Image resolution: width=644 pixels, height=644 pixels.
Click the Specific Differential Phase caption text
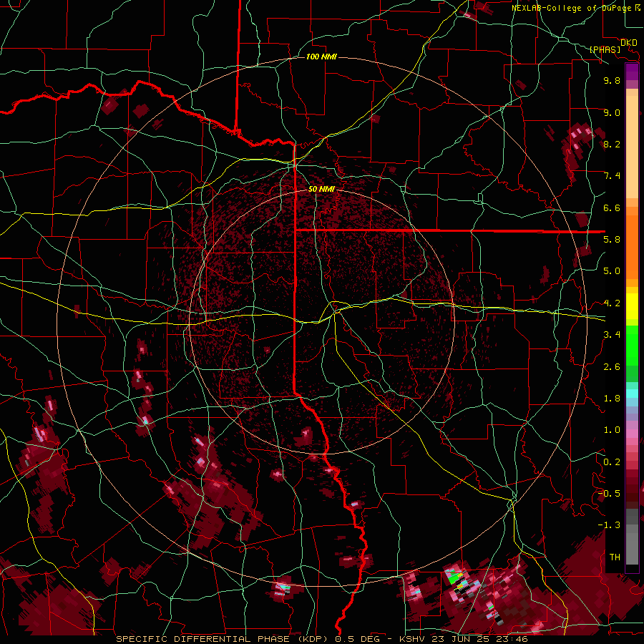[x=321, y=639]
